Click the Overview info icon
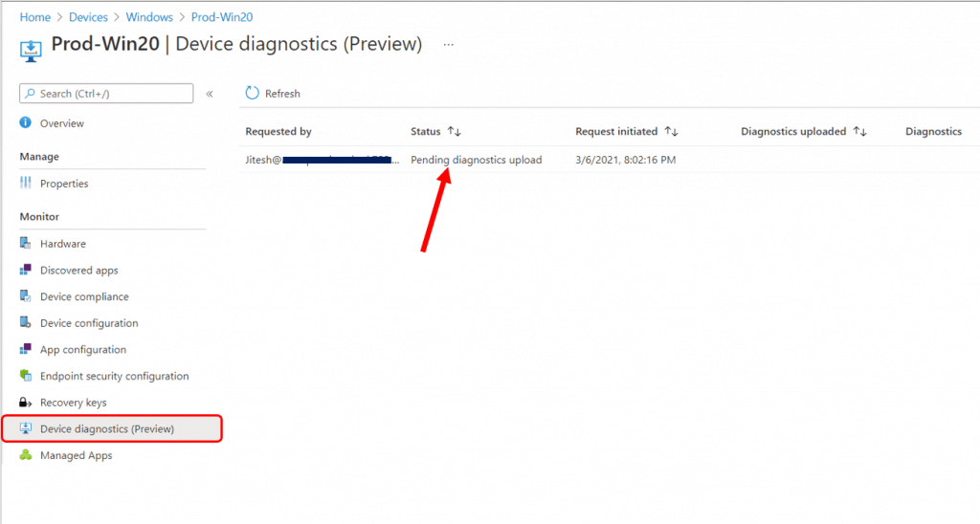The width and height of the screenshot is (980, 524). coord(25,122)
